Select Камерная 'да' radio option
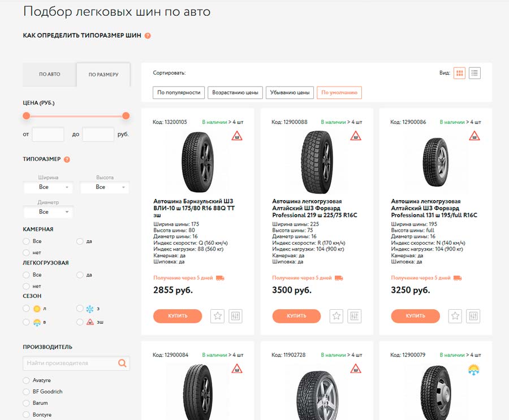 (80, 241)
